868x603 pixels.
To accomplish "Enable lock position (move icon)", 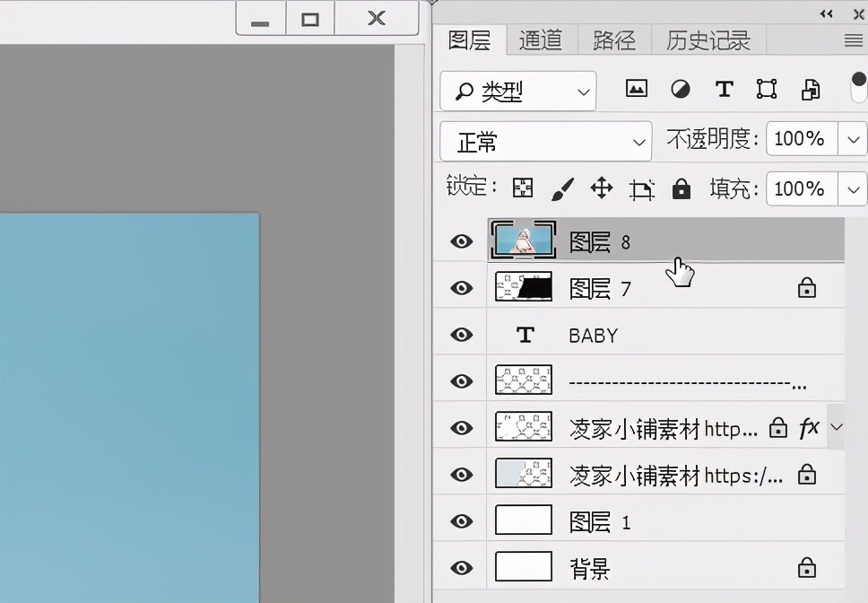I will coord(601,188).
